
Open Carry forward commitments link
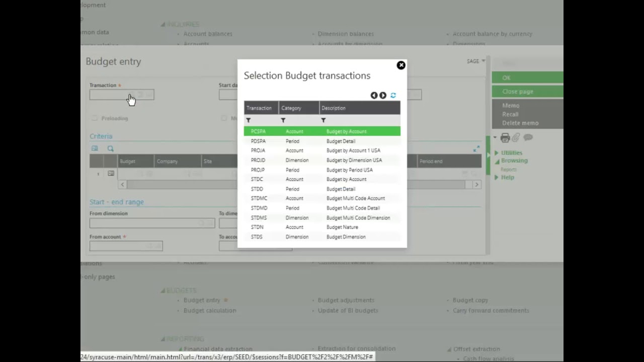click(491, 311)
